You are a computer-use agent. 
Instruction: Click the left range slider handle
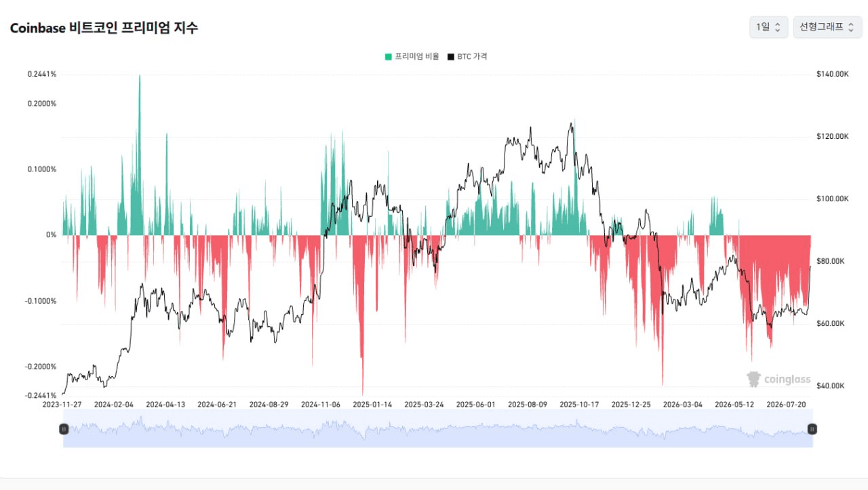coord(63,428)
